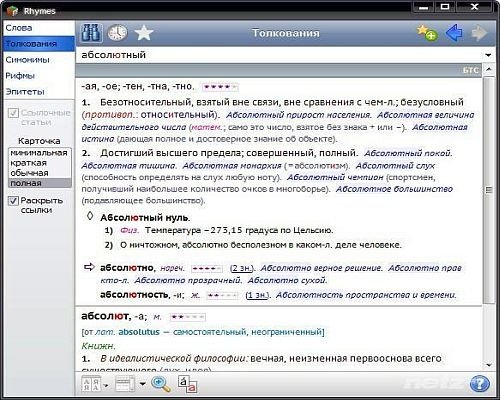500x400 pixels.
Task: Click the example Абсолютное большинство
Action: click(x=394, y=189)
